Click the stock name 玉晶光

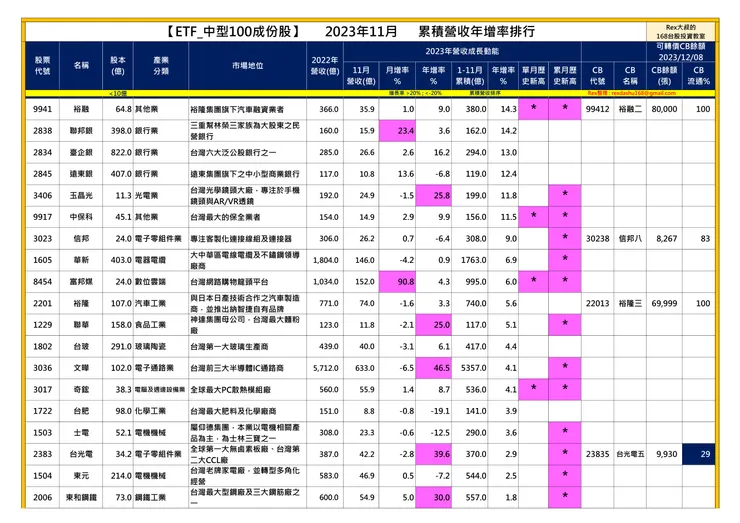tap(81, 195)
